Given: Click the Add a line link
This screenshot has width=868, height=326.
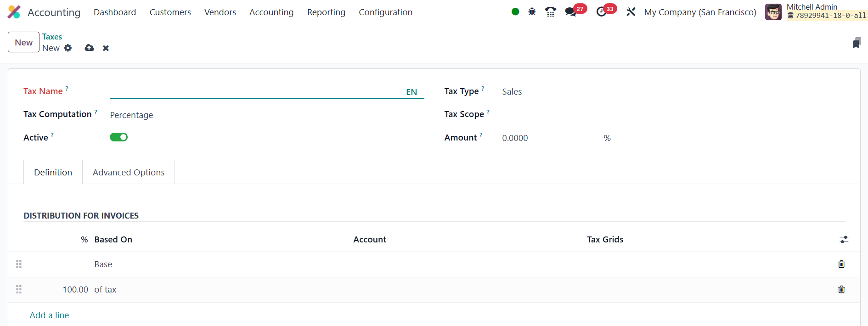Looking at the screenshot, I should (49, 315).
